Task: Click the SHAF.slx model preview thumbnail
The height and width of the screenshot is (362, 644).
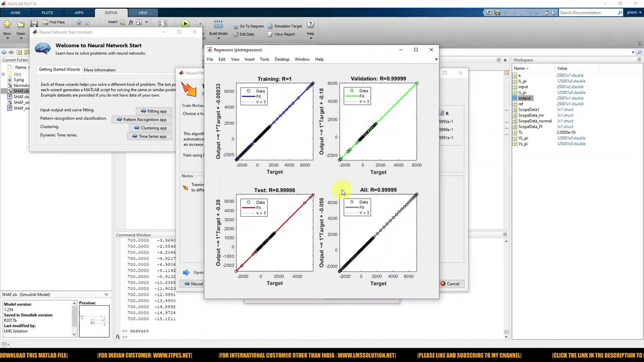Action: pyautogui.click(x=94, y=322)
